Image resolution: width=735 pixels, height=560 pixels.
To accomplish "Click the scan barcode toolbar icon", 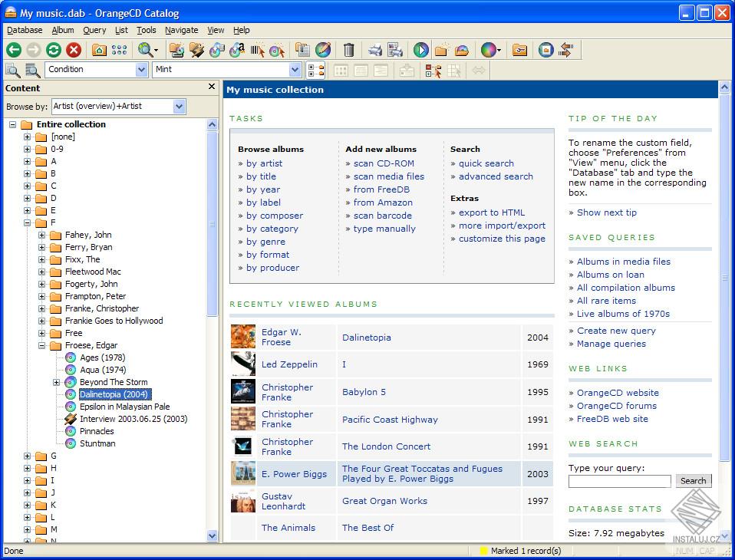I will click(257, 50).
